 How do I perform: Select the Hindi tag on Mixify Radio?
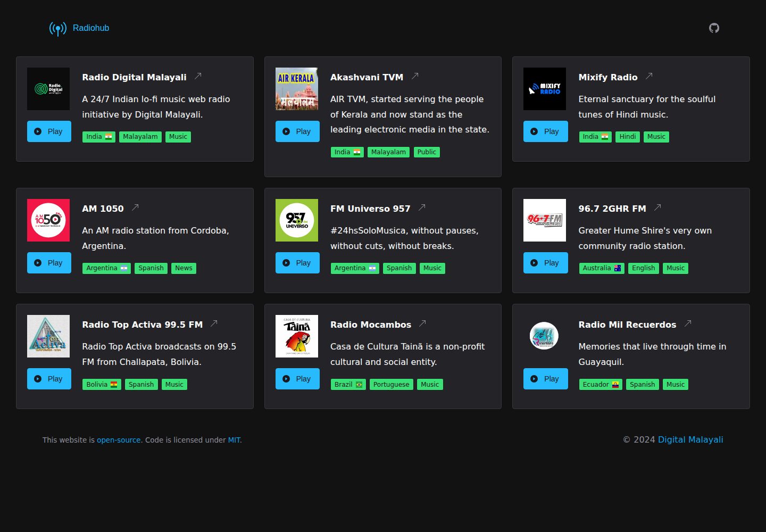point(628,137)
